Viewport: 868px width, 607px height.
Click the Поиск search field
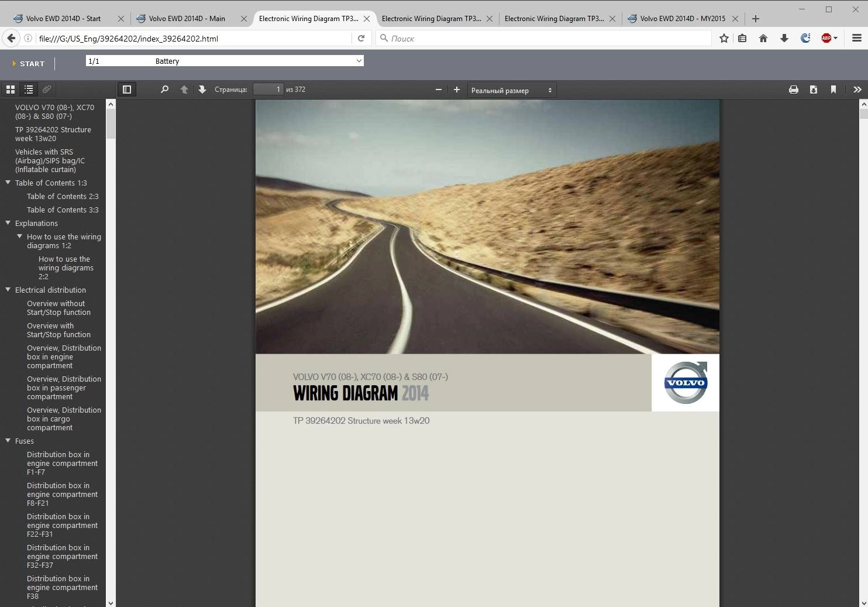tap(544, 38)
